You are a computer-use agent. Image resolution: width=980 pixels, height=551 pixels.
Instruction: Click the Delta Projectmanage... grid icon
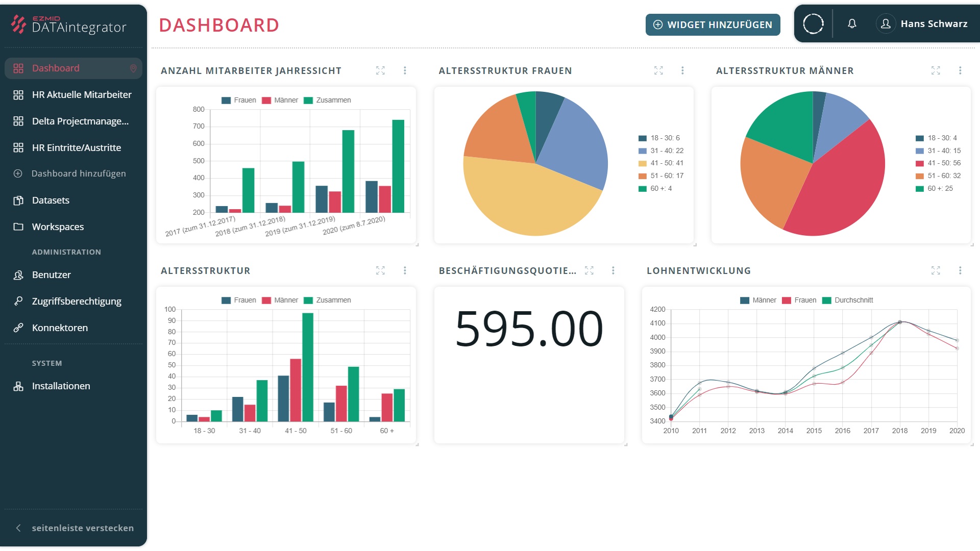coord(18,121)
